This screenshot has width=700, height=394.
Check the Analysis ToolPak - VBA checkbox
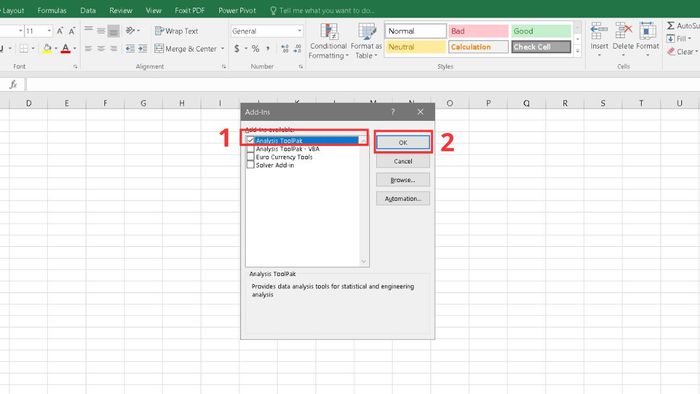[250, 149]
